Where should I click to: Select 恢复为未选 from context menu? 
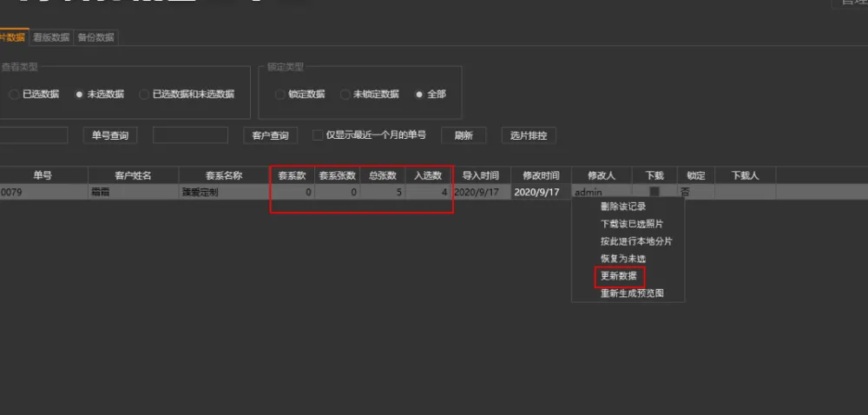point(623,259)
